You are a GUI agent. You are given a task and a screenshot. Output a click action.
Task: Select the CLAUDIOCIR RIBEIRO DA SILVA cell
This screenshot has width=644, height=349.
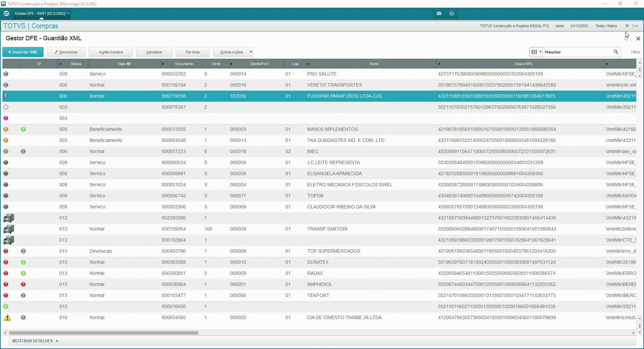point(341,207)
